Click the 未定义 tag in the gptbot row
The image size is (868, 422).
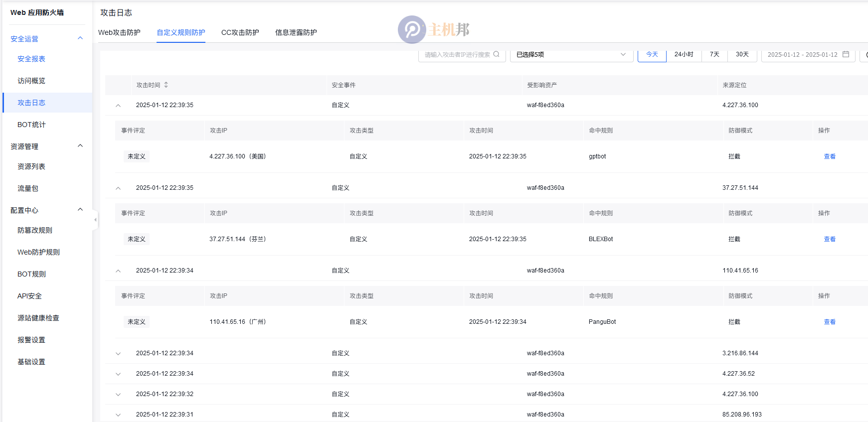[x=137, y=156]
